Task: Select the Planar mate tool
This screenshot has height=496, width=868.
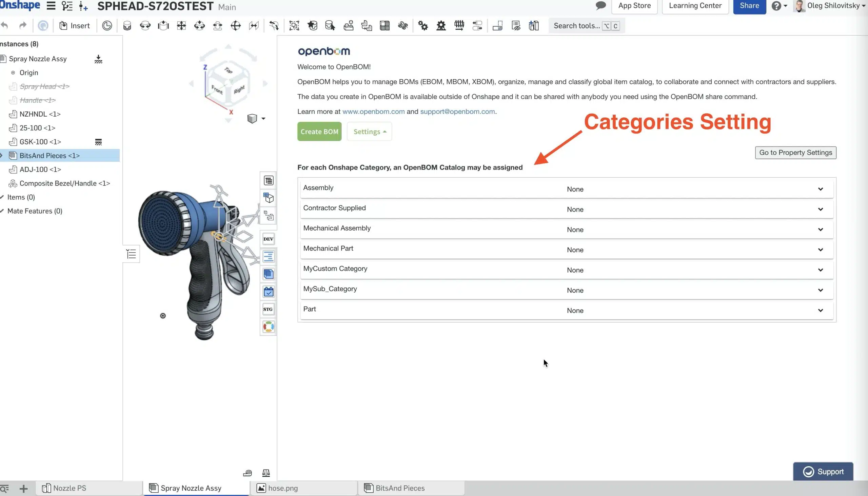Action: click(x=181, y=25)
